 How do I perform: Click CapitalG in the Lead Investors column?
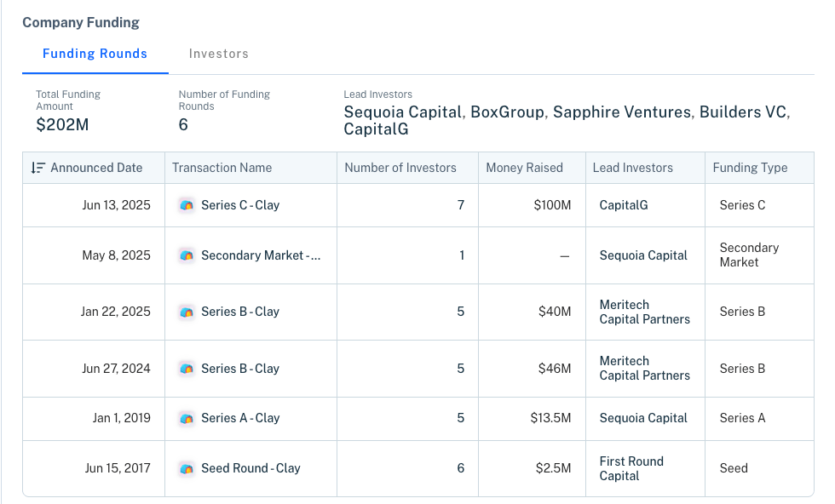point(624,205)
